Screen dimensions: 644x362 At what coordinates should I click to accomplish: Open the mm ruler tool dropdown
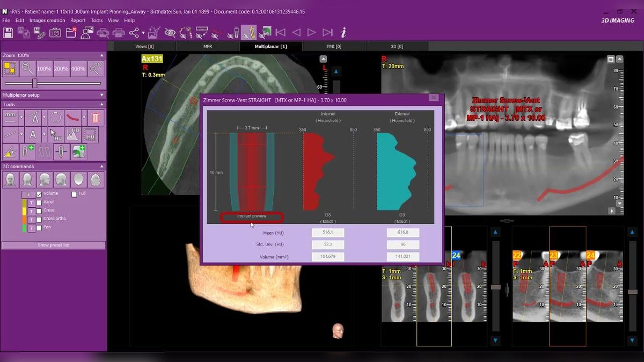coord(21,117)
